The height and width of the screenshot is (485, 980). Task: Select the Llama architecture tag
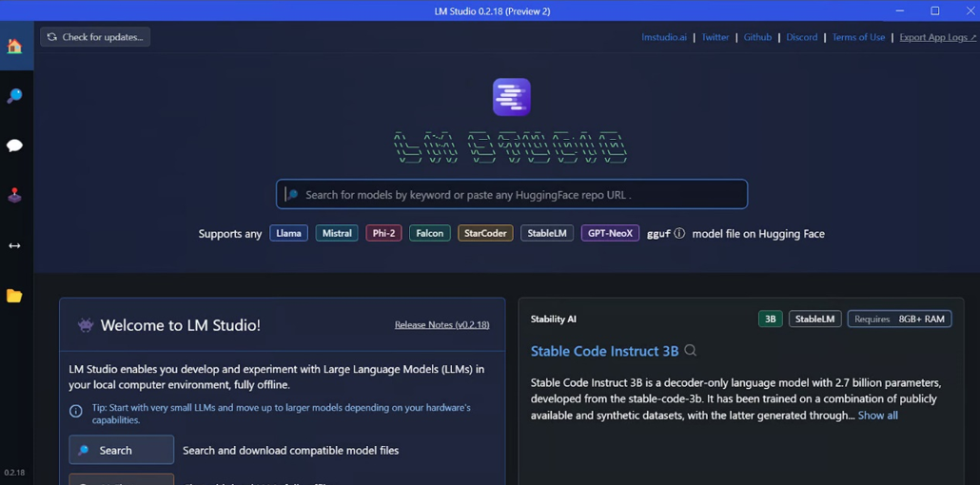coord(288,233)
